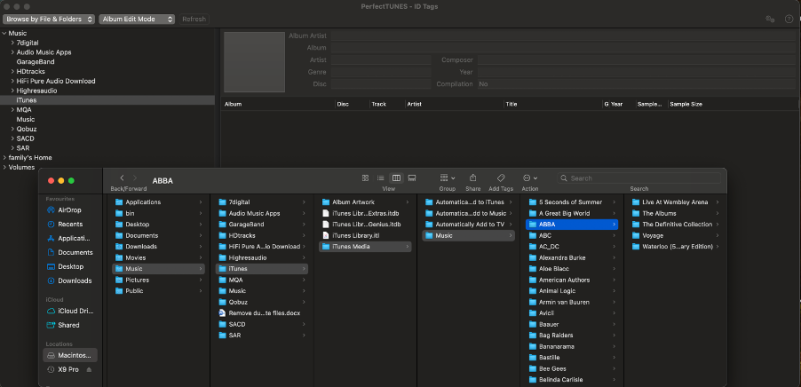Viewport: 801px width, 387px height.
Task: Select 5 Seconds of Summer folder
Action: [x=572, y=202]
